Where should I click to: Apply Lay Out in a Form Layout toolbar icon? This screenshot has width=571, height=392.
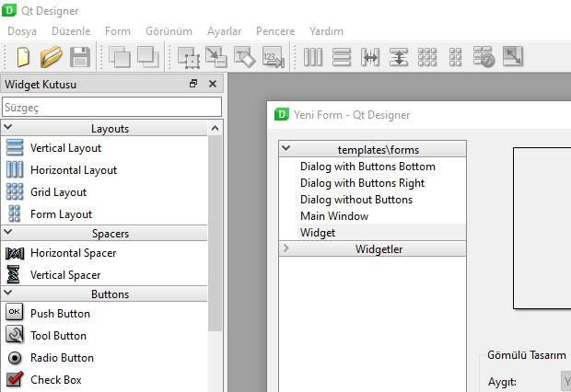(x=455, y=57)
